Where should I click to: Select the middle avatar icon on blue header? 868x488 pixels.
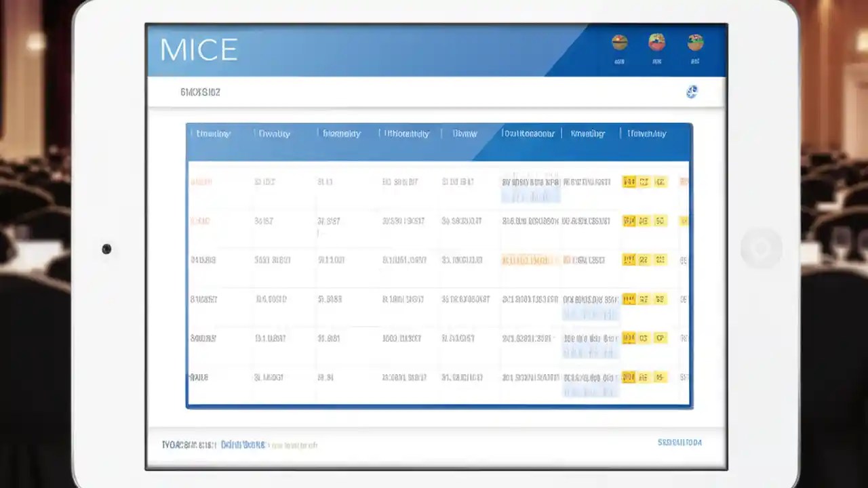656,42
